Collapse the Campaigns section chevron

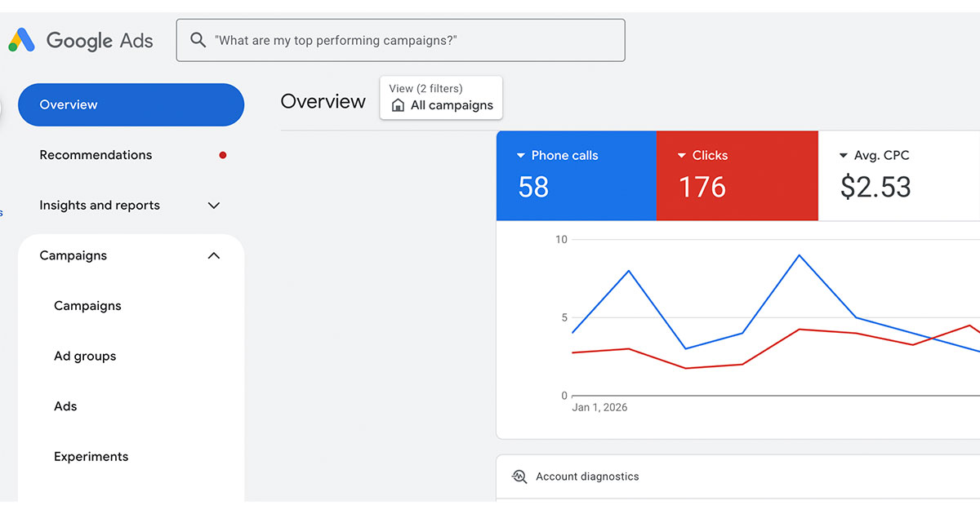213,255
